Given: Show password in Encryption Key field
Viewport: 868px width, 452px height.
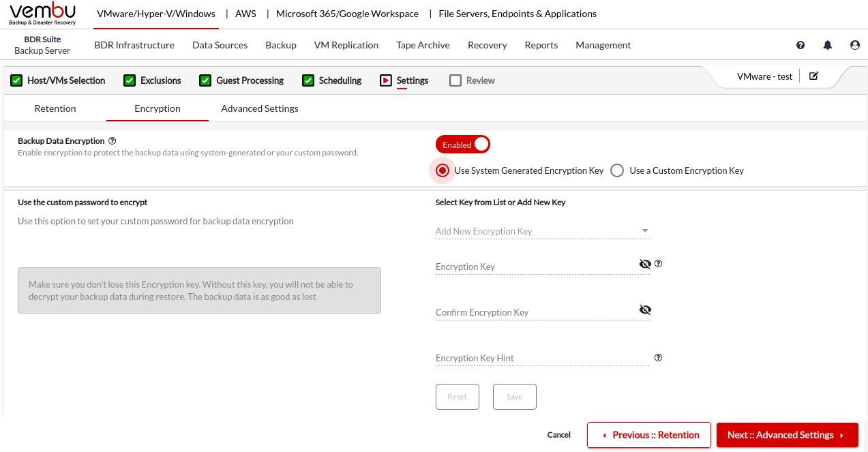Looking at the screenshot, I should 645,265.
